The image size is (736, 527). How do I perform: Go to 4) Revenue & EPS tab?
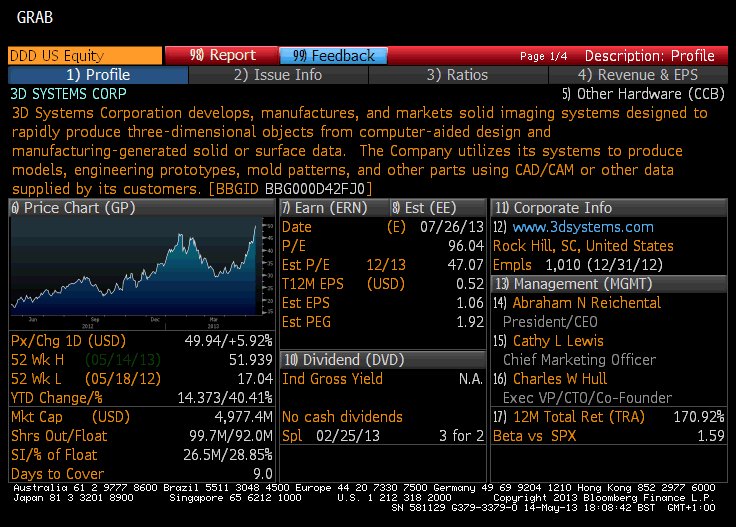(638, 75)
